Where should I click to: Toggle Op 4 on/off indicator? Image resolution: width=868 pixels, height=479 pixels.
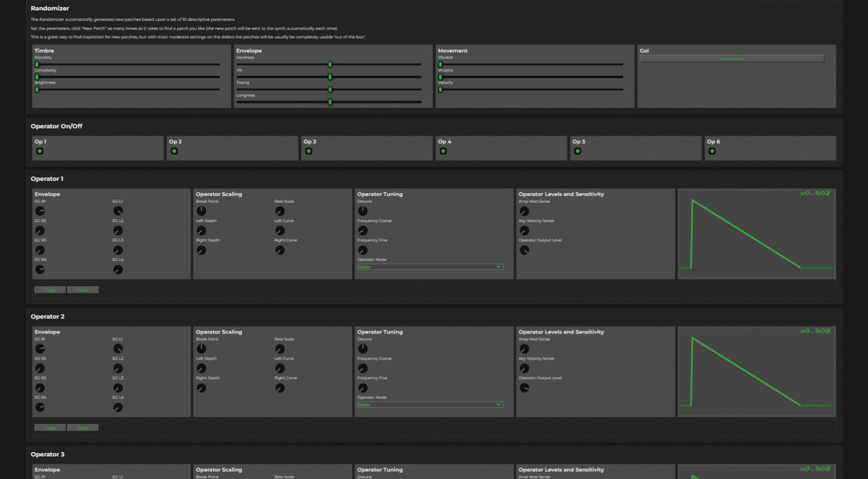443,151
